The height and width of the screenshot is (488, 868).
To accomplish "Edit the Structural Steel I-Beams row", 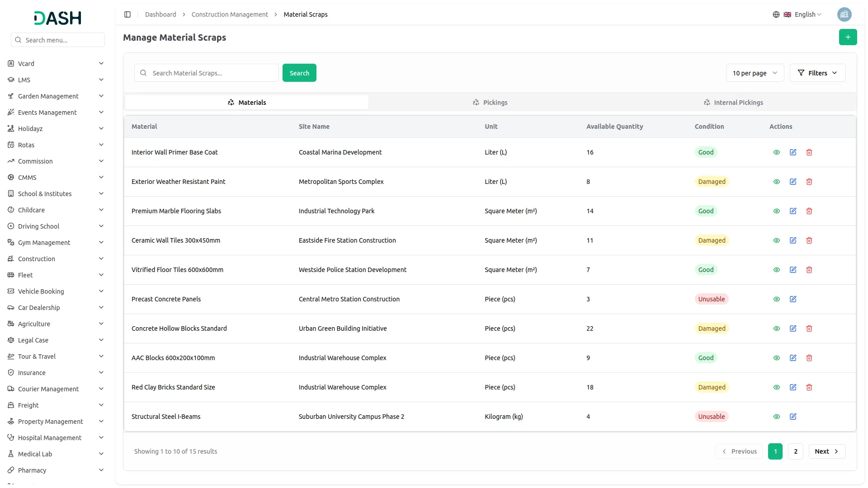I will click(793, 417).
